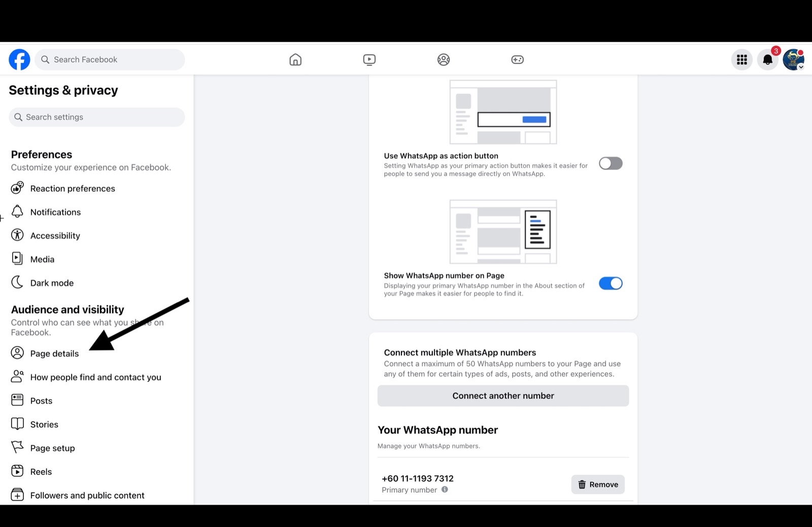The image size is (812, 527).
Task: Click the +60 11-1193 7312 phone number
Action: [x=418, y=478]
